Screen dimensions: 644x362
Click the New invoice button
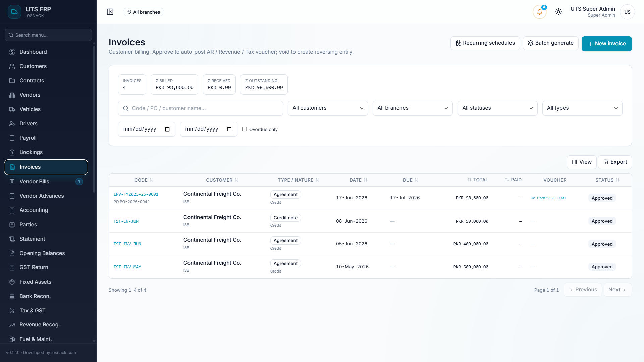click(x=606, y=44)
